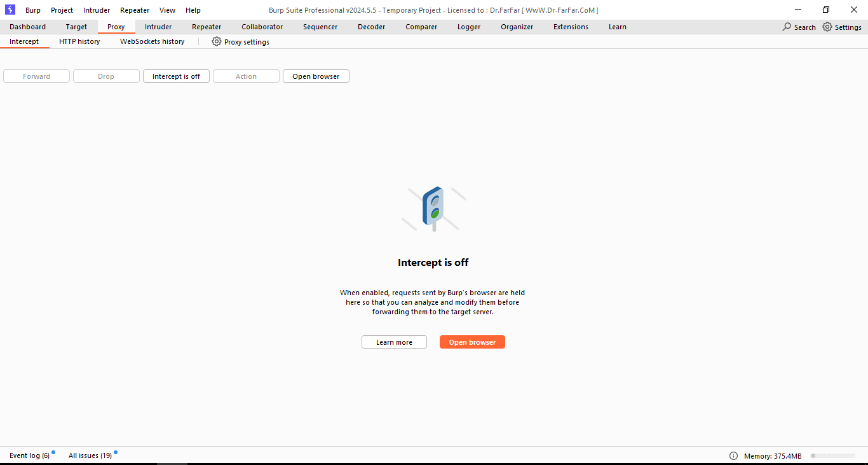Minimize the Burp Suite window
868x465 pixels.
tap(797, 10)
